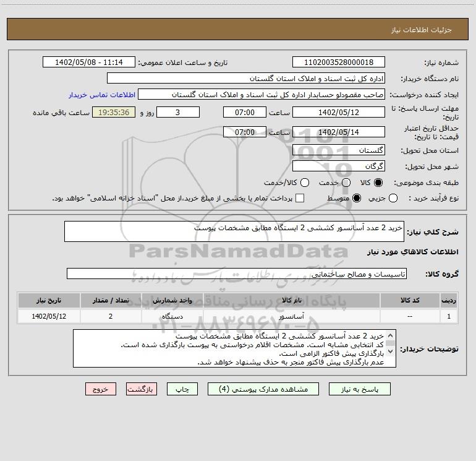
Task: Click the delivery province field گلستان
Action: pos(339,150)
